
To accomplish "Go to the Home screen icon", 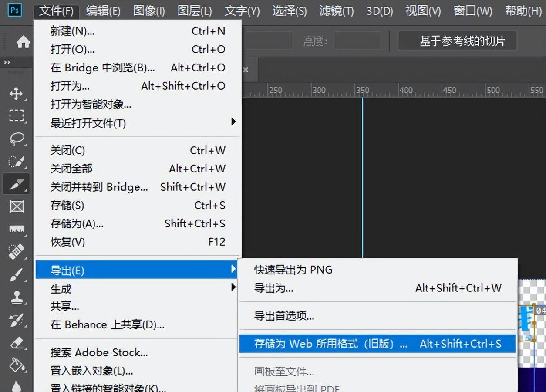I will pos(23,42).
